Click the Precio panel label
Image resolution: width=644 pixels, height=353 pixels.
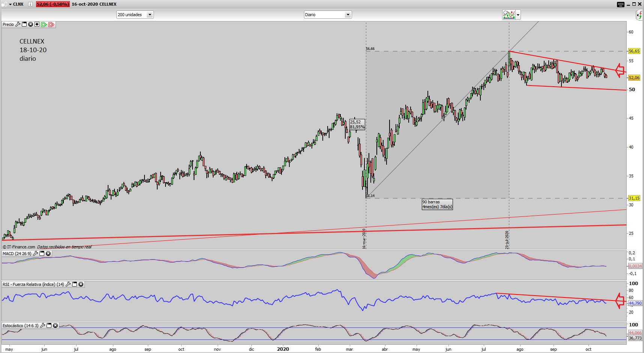click(8, 24)
